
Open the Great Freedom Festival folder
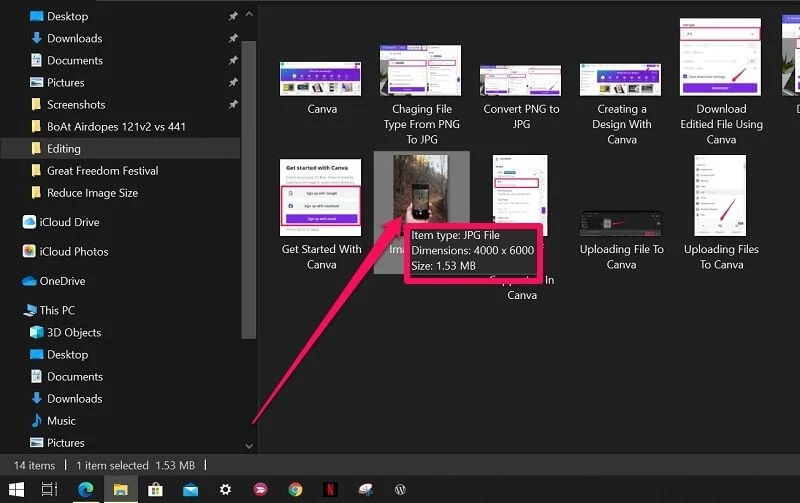[x=103, y=171]
